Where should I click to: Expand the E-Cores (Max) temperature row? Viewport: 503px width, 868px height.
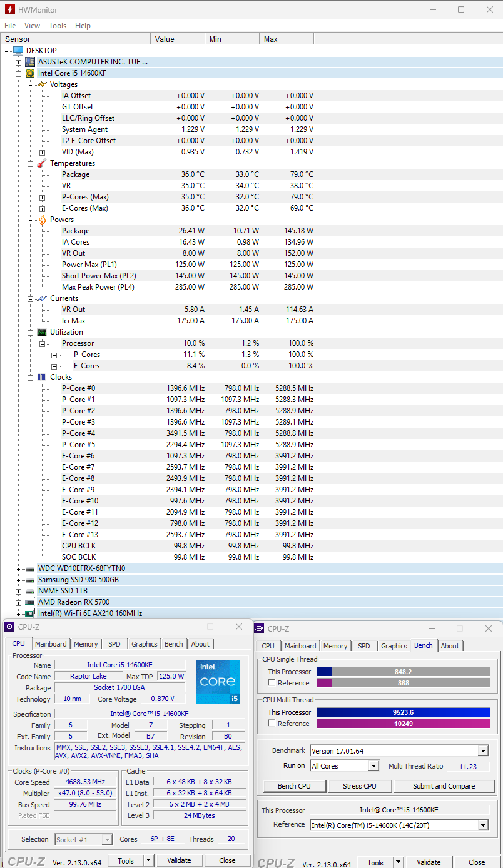coord(43,208)
